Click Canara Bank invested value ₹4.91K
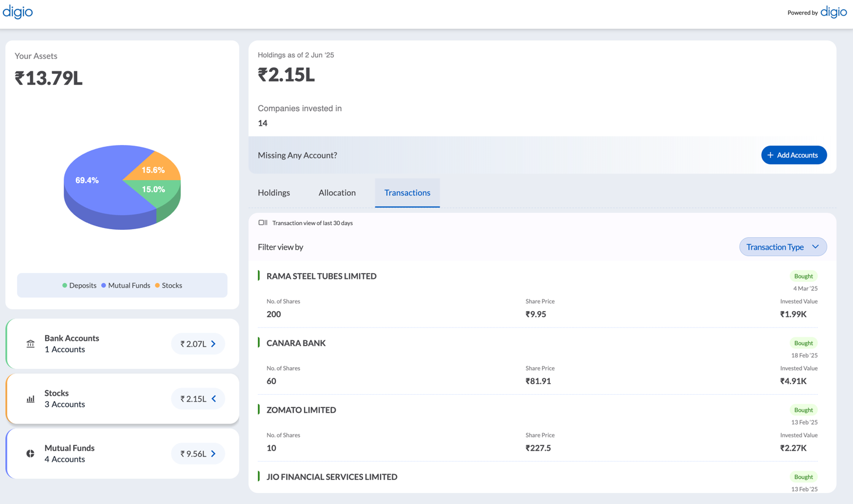Screen dimensions: 853x504 pos(793,381)
